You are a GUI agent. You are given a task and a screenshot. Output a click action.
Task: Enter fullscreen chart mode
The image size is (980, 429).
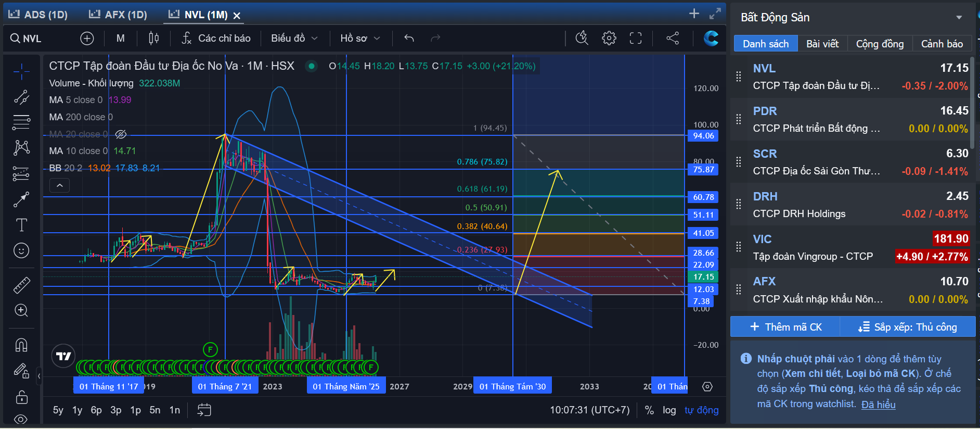tap(636, 38)
